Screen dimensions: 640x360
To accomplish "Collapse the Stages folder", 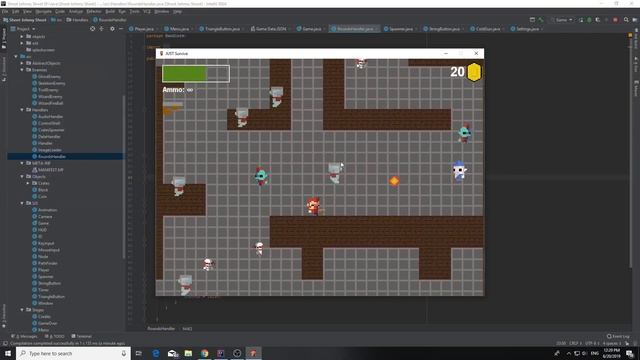I will tap(22, 310).
